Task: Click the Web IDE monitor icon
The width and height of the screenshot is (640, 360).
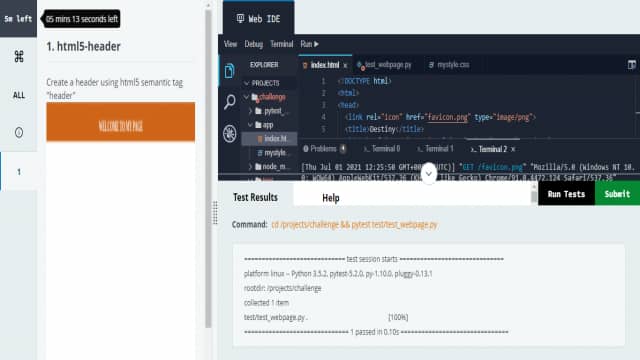Action: (240, 18)
